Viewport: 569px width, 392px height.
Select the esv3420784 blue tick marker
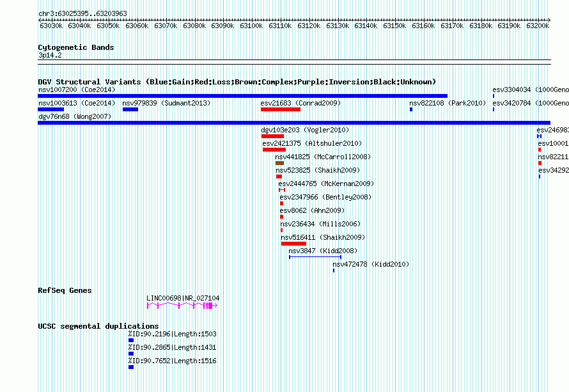tap(494, 109)
